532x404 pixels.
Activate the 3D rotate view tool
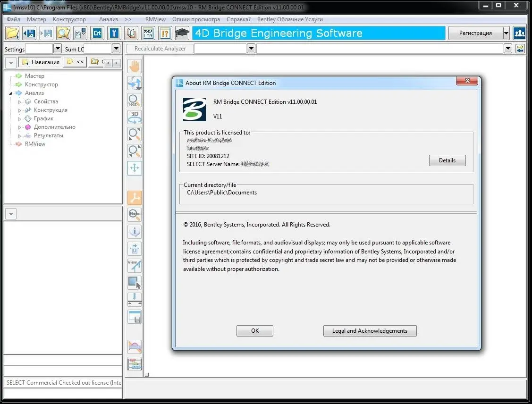pyautogui.click(x=135, y=117)
